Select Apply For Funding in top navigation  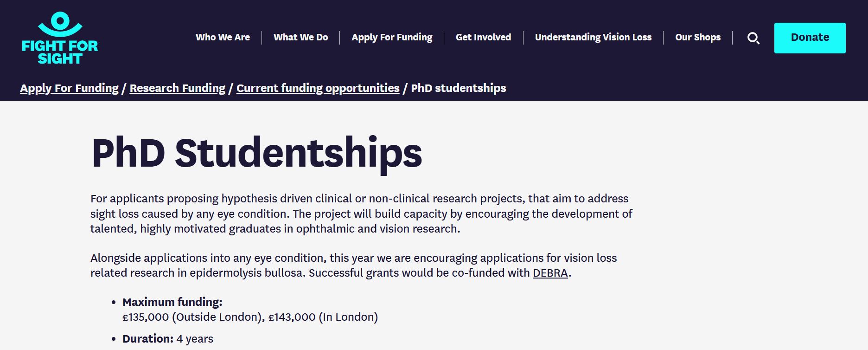392,38
